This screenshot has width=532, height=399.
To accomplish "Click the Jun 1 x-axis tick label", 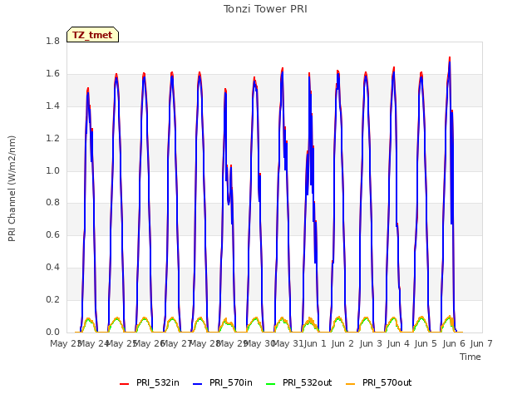I will (x=315, y=343).
